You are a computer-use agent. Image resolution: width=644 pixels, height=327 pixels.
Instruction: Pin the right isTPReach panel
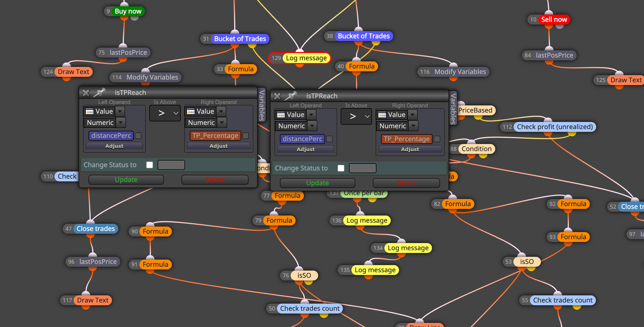point(291,96)
